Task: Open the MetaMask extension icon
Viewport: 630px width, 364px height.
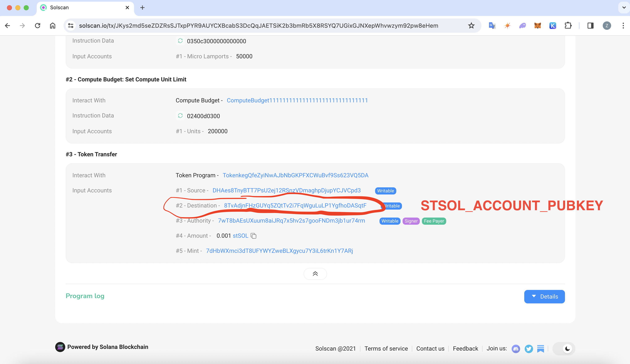Action: click(537, 25)
